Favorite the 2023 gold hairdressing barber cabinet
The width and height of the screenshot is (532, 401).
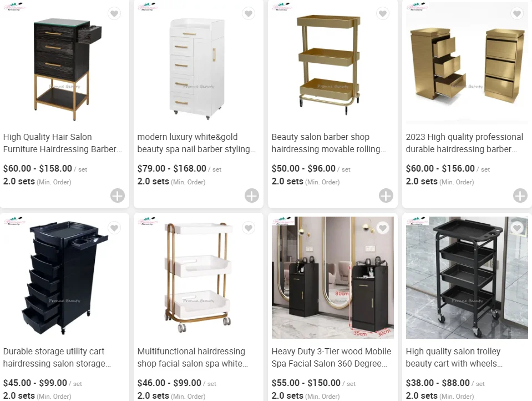(x=517, y=13)
